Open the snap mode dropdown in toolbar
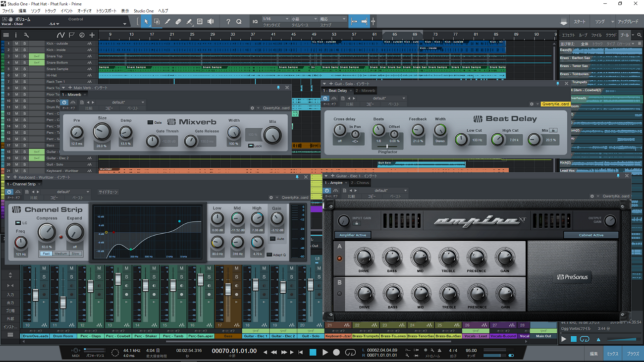This screenshot has width=644, height=362. click(x=332, y=19)
